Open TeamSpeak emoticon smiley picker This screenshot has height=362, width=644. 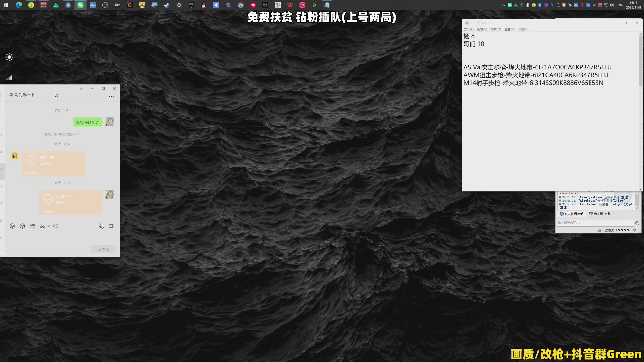point(637,223)
